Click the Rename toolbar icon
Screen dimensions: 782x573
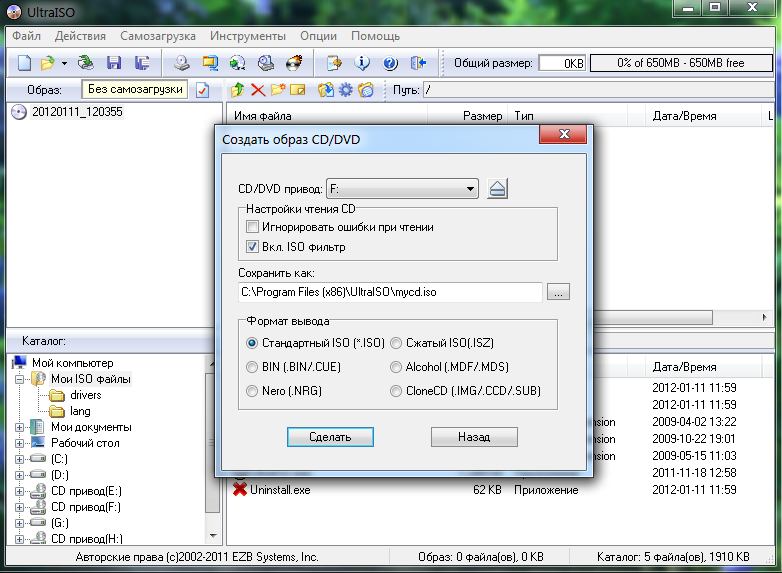(x=298, y=90)
